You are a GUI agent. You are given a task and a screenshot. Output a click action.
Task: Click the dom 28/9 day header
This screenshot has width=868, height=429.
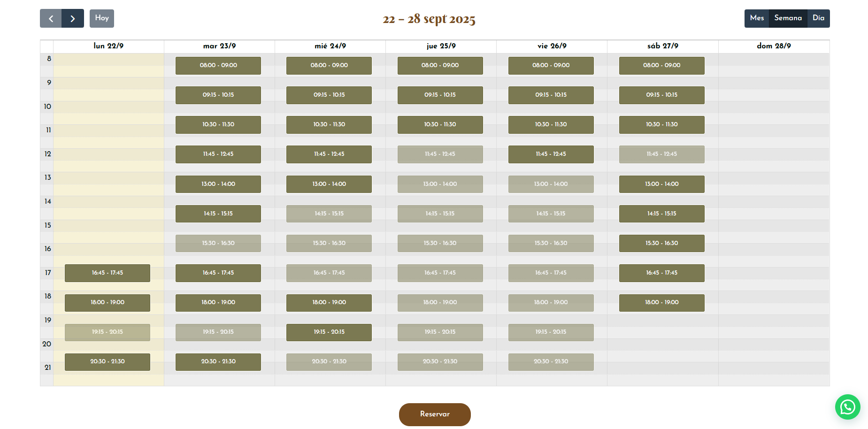(x=774, y=46)
